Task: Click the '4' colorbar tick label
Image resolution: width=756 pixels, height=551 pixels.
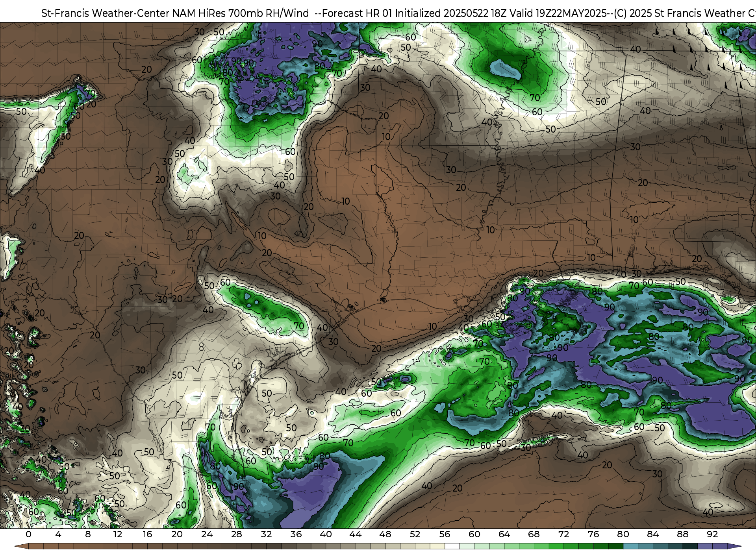Action: point(58,534)
